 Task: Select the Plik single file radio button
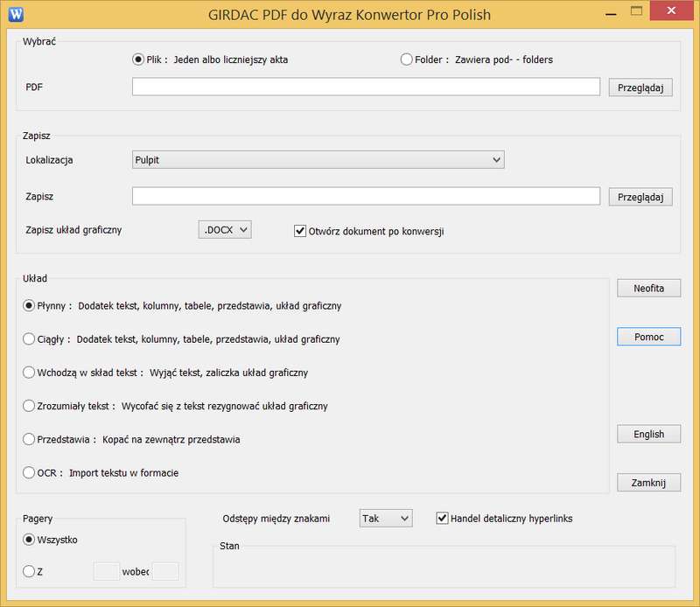click(138, 59)
